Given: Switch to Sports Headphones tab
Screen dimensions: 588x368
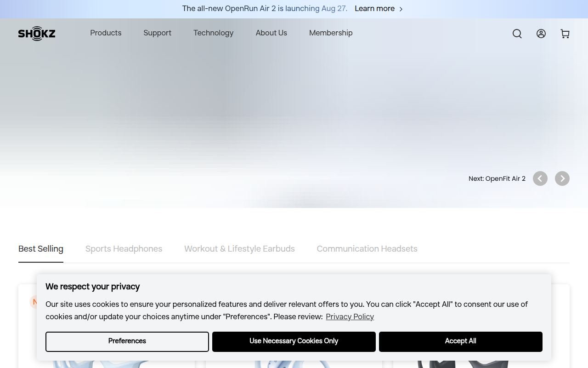Looking at the screenshot, I should click(x=124, y=249).
